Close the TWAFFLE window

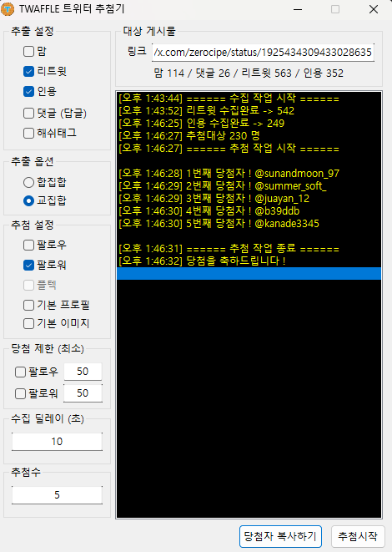coord(374,9)
